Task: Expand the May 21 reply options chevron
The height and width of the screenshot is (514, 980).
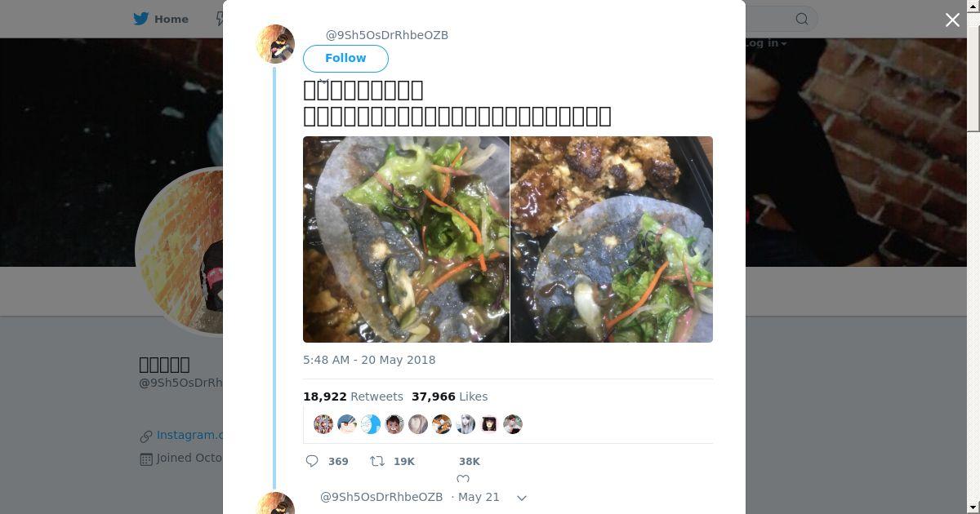Action: tap(522, 498)
